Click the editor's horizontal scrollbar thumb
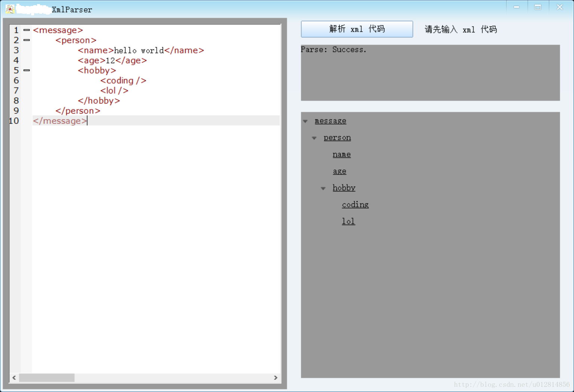574x392 pixels. tap(47, 378)
